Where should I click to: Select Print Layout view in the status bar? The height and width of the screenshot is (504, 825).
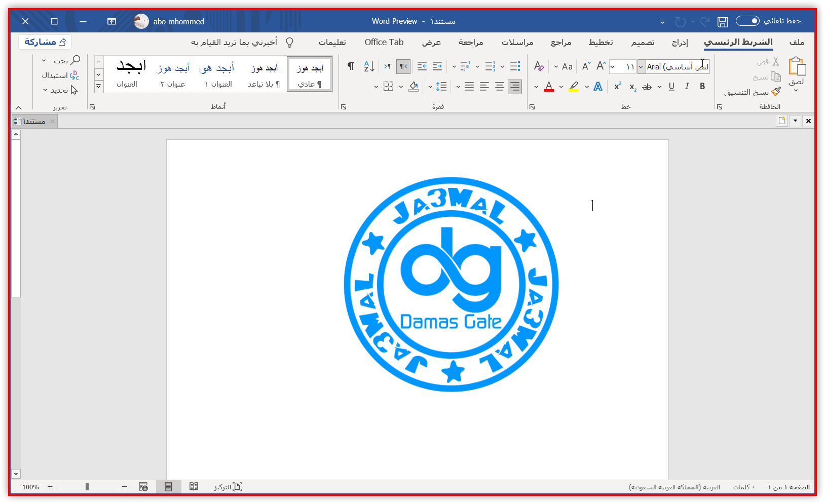click(x=168, y=487)
